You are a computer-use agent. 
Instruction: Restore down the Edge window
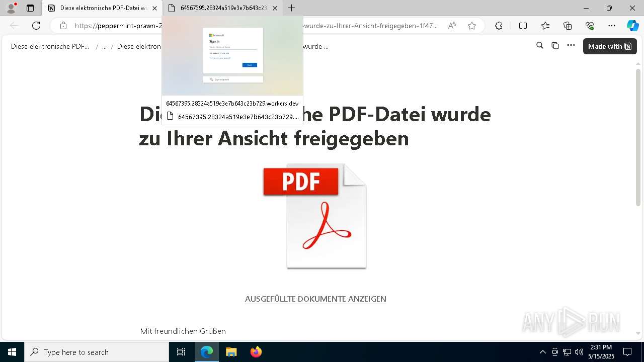[609, 8]
